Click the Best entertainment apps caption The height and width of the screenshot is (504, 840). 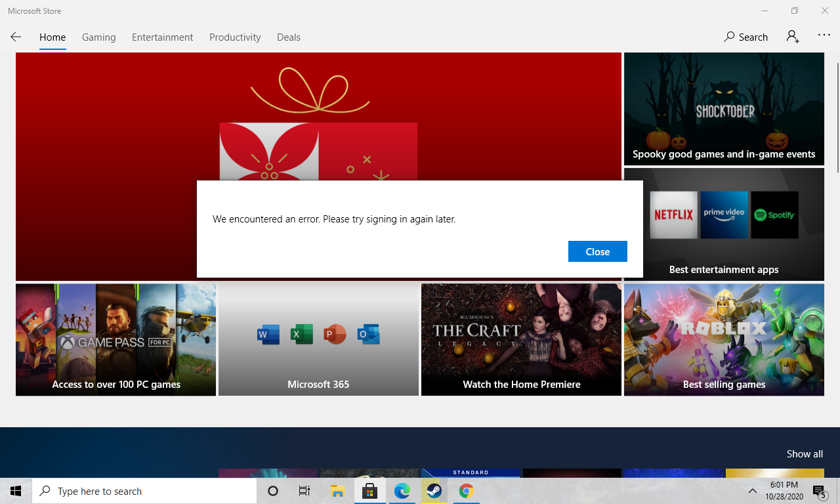click(x=724, y=270)
